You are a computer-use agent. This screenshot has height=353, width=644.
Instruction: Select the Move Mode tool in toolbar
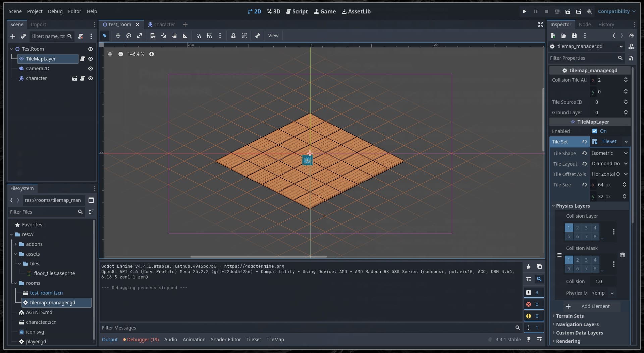pos(118,36)
